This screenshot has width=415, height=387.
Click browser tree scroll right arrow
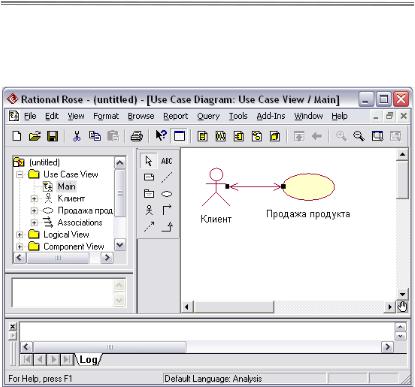107,258
